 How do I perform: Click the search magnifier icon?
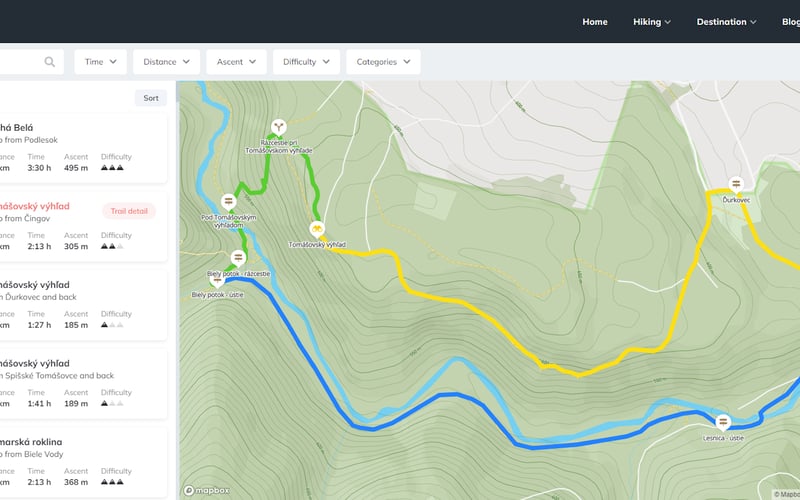pos(49,62)
